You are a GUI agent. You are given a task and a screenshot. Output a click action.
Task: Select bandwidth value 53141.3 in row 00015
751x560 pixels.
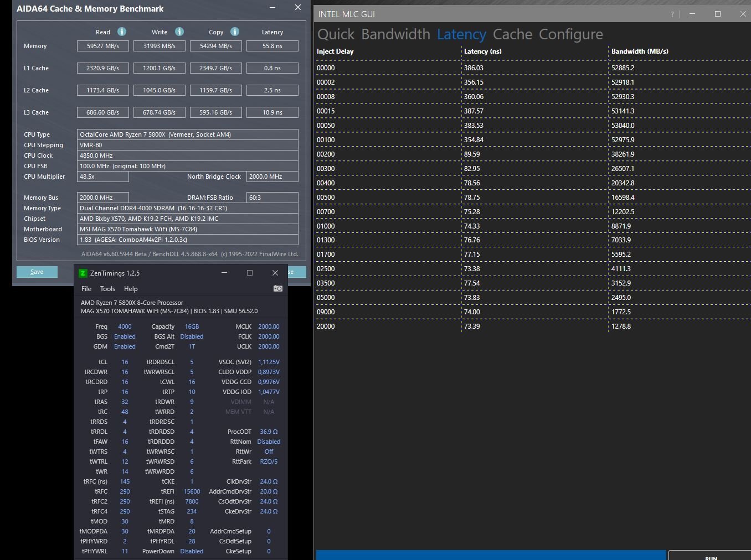[x=623, y=111]
